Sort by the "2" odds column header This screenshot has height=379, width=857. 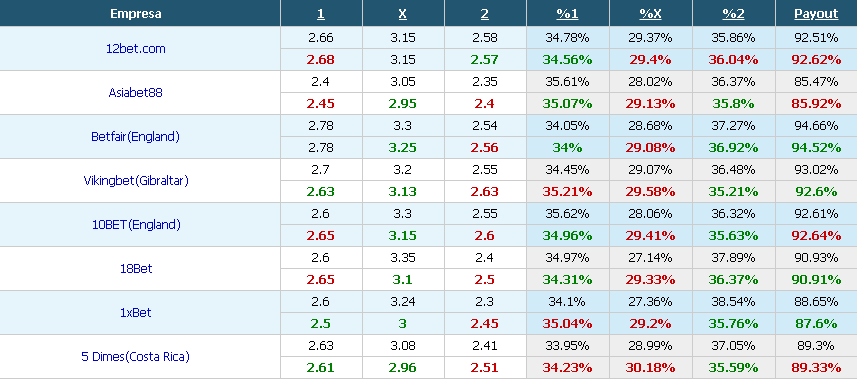485,14
